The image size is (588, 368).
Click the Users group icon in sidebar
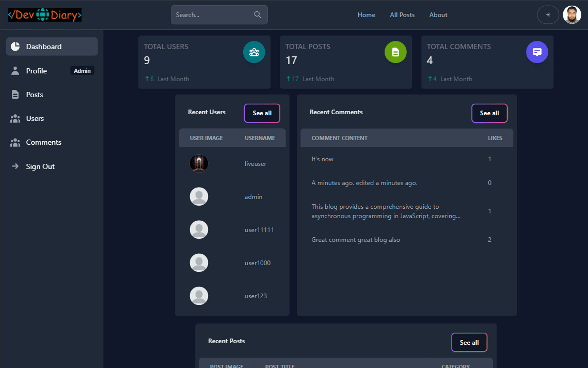[15, 118]
